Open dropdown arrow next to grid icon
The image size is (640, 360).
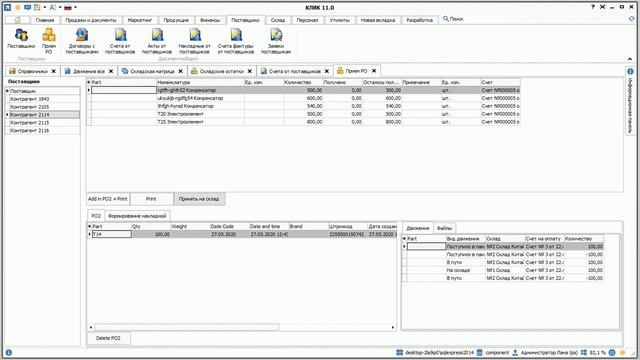click(x=44, y=7)
